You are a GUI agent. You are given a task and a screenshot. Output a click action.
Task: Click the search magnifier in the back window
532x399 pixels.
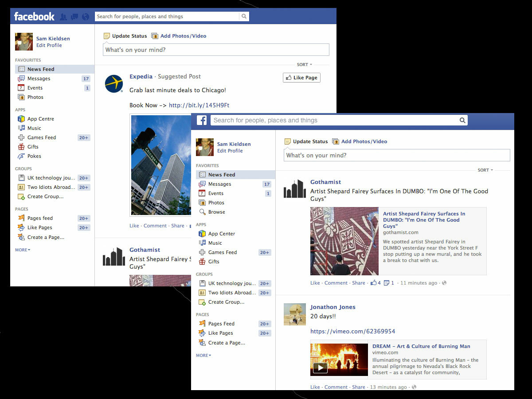244,16
